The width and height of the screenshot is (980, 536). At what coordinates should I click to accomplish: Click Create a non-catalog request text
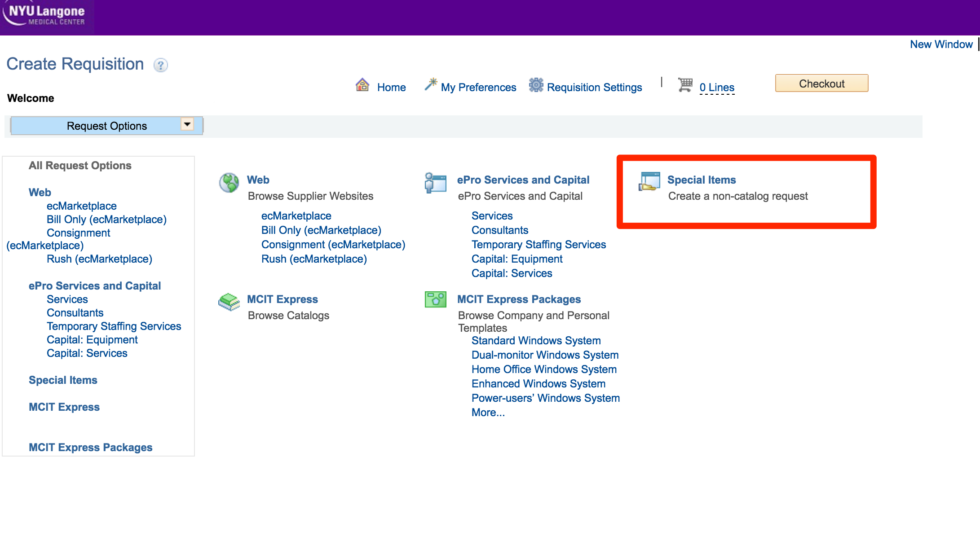[x=738, y=196]
